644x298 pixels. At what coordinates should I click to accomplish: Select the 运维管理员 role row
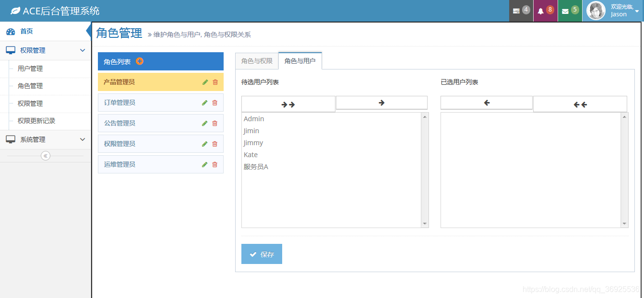tap(161, 164)
